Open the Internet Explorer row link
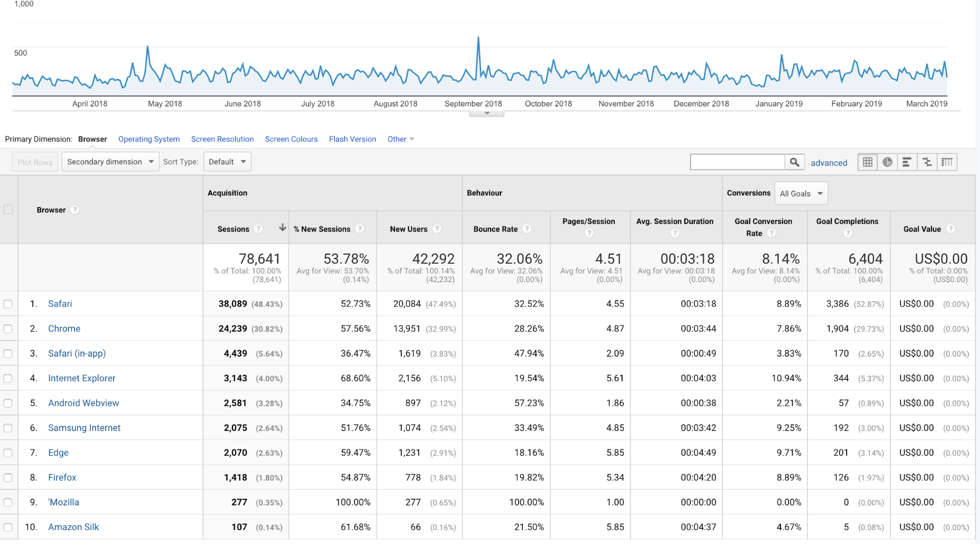980x544 pixels. tap(82, 378)
